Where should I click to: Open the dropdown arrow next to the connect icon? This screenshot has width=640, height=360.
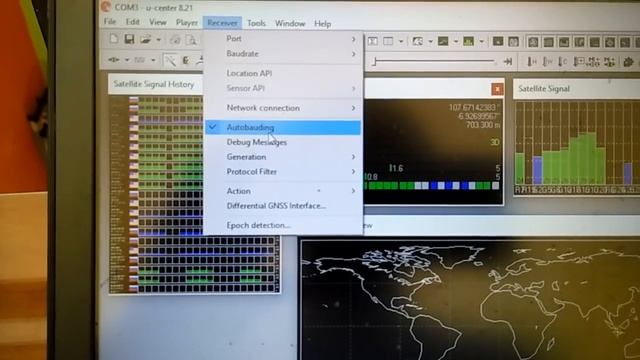tap(127, 60)
